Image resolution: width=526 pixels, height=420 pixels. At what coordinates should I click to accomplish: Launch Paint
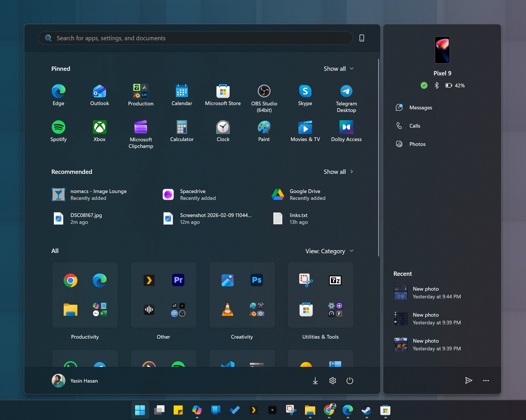click(264, 131)
